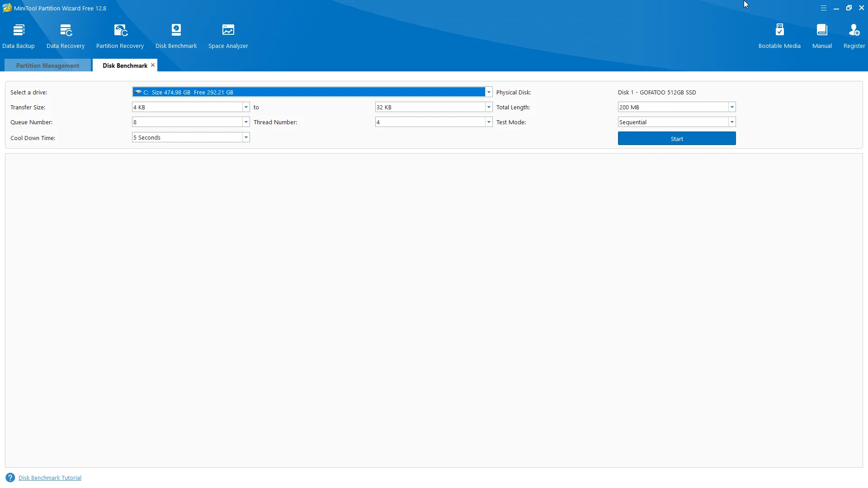Open the Disk Benchmark Tutorial link

click(50, 478)
